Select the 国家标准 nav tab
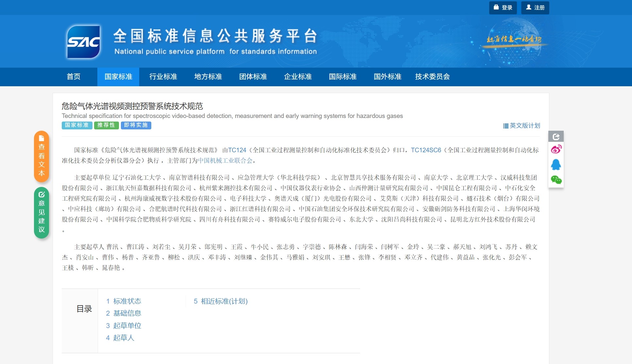 point(118,77)
